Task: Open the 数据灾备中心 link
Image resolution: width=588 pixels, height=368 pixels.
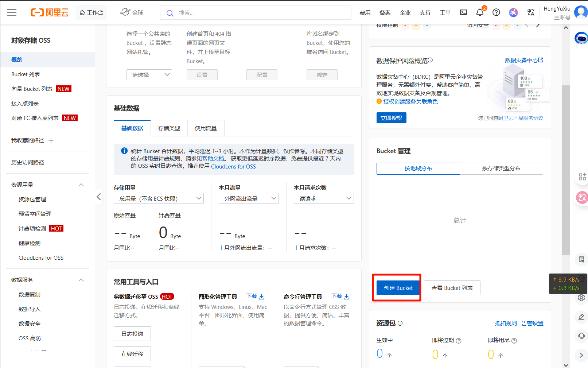Action: (x=524, y=60)
